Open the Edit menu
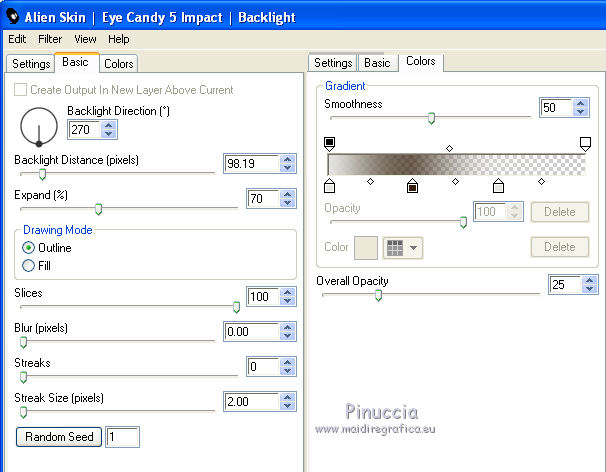 17,39
